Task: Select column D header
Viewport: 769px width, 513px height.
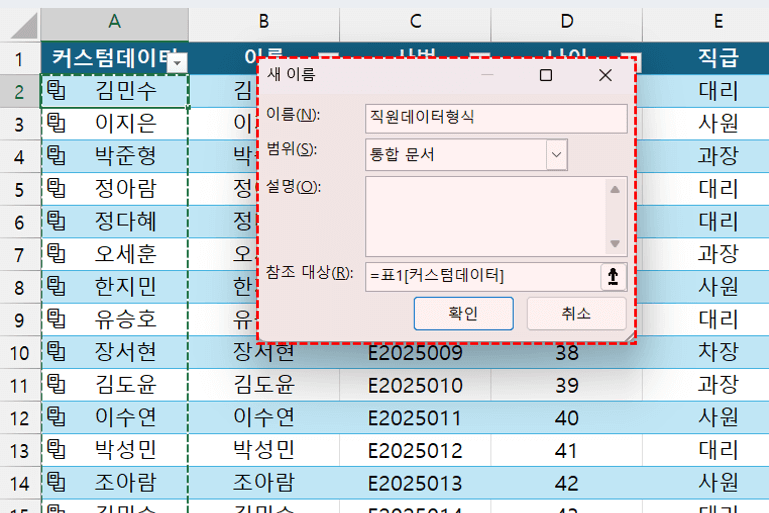Action: click(x=567, y=22)
